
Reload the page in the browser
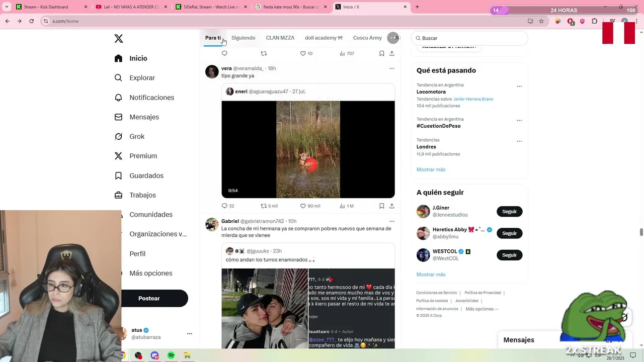tap(31, 21)
